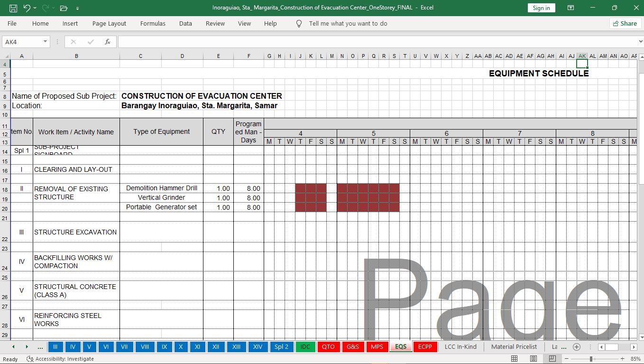Image resolution: width=644 pixels, height=364 pixels.
Task: Open the Page Layout ribbon tab
Action: pos(109,24)
